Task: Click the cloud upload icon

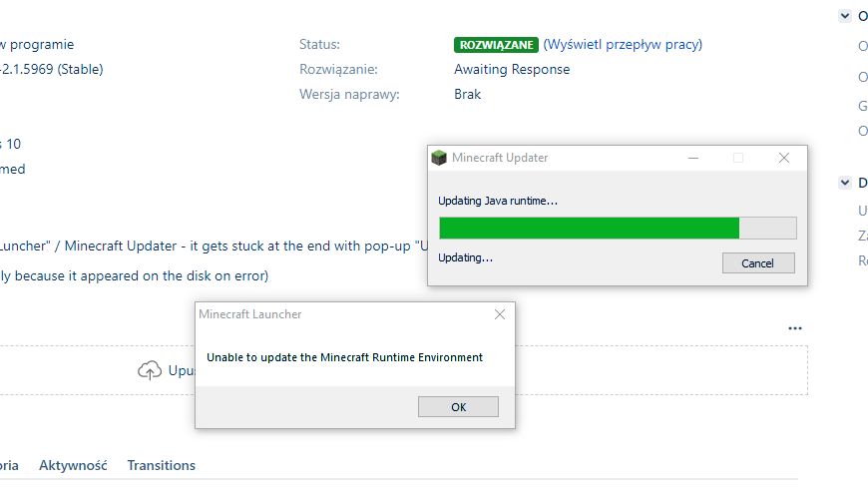Action: click(150, 370)
